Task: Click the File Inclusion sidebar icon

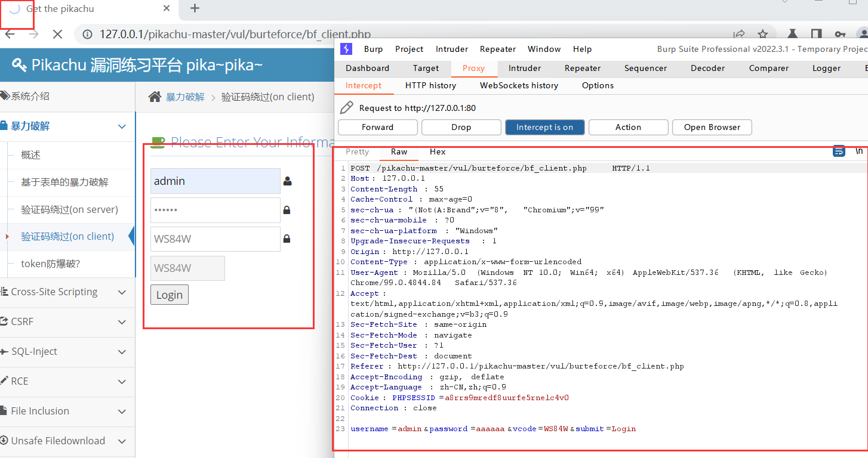Action: click(x=4, y=411)
